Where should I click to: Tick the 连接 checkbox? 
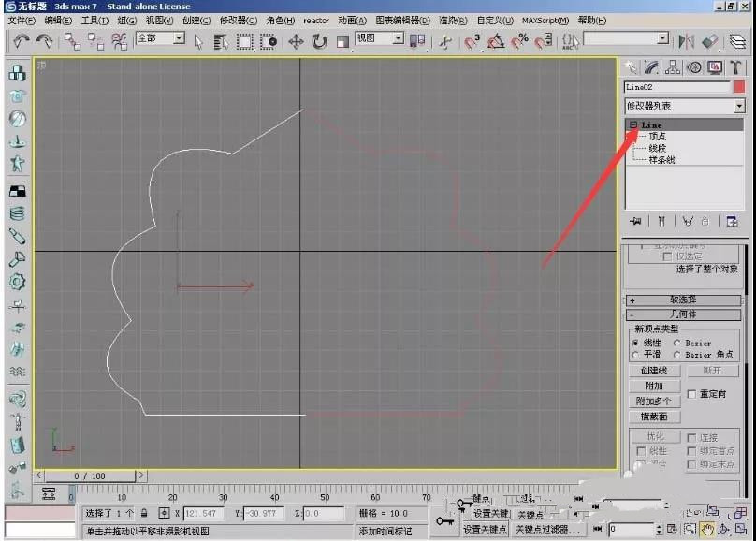(691, 438)
